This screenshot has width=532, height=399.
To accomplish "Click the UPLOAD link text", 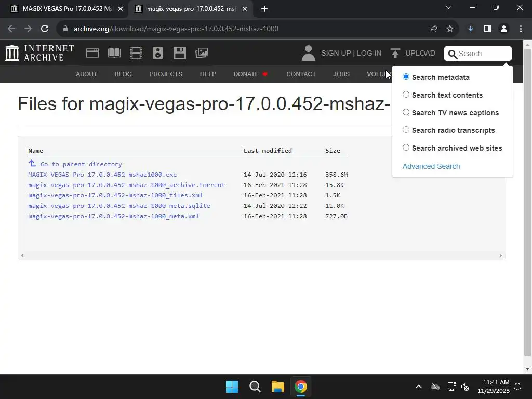I will click(420, 54).
